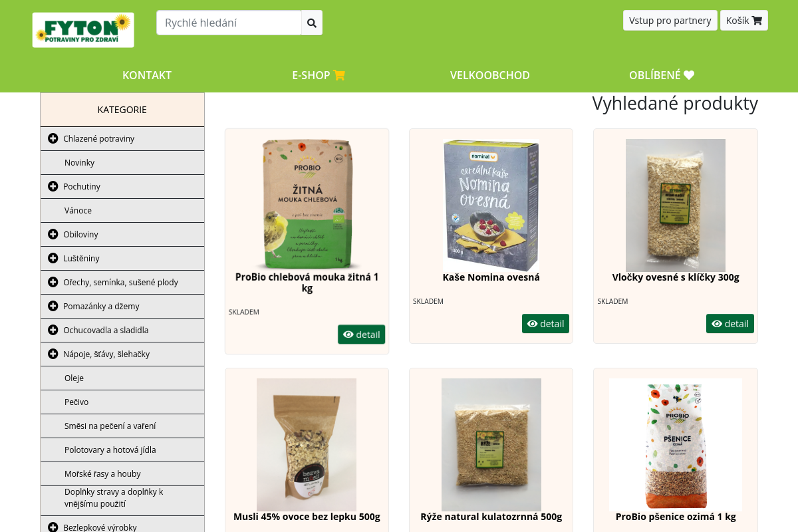View detail of ProBio chlebová mouka žitná
The width and height of the screenshot is (798, 532).
coord(361,334)
